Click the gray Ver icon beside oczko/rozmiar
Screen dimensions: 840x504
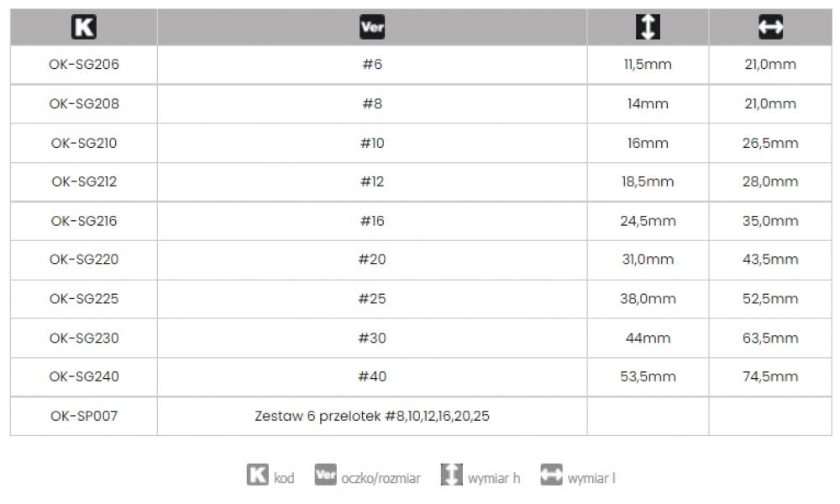(326, 475)
